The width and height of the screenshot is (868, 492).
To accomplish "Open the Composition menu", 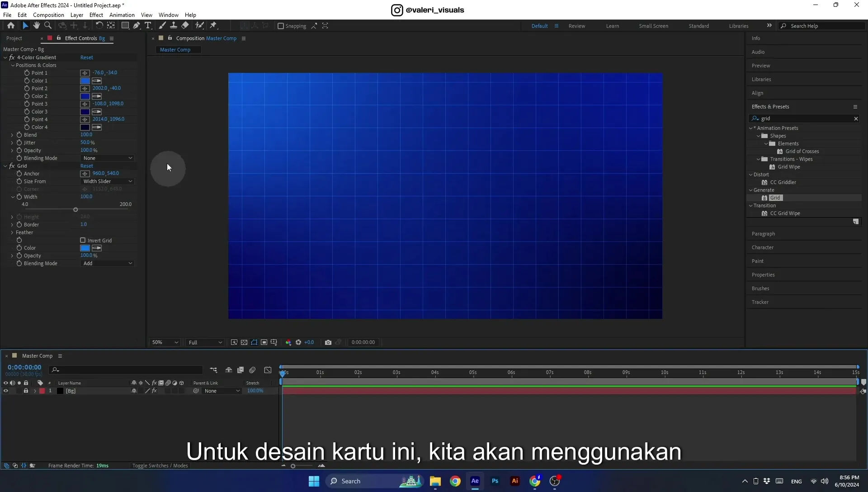I will [x=48, y=15].
